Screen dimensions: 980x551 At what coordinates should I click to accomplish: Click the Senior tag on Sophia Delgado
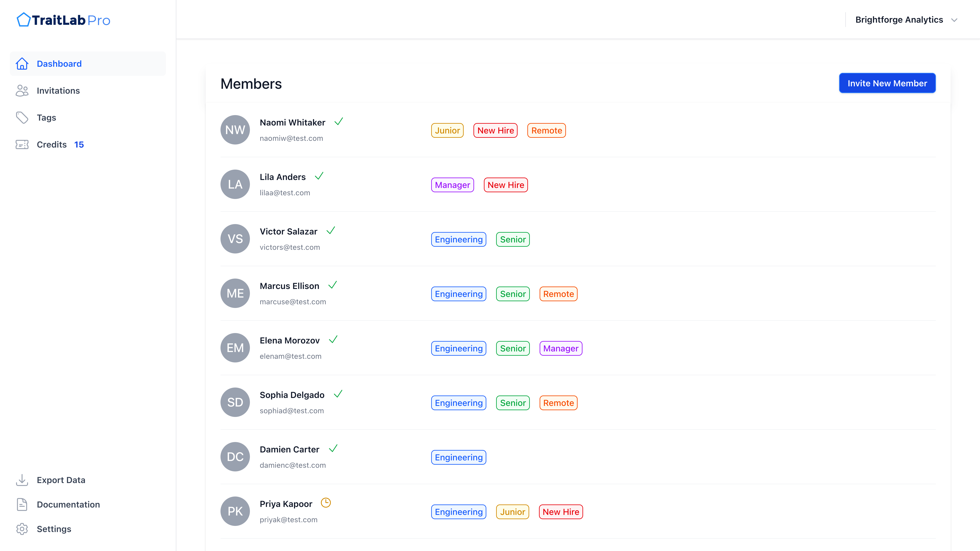pos(513,403)
